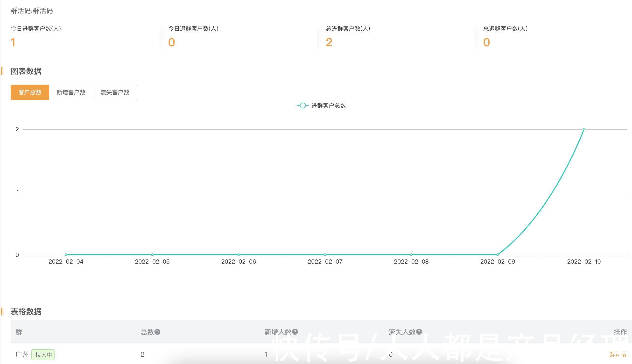Click the 2022-02-10 data point on chart
The image size is (632, 364).
584,129
